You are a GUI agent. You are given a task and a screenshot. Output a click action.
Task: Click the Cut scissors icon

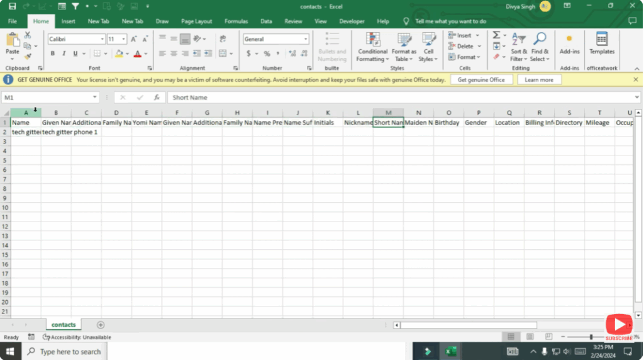pyautogui.click(x=28, y=35)
